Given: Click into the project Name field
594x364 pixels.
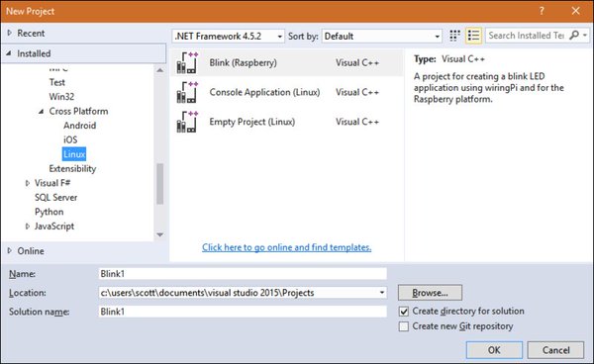Looking at the screenshot, I should point(243,274).
